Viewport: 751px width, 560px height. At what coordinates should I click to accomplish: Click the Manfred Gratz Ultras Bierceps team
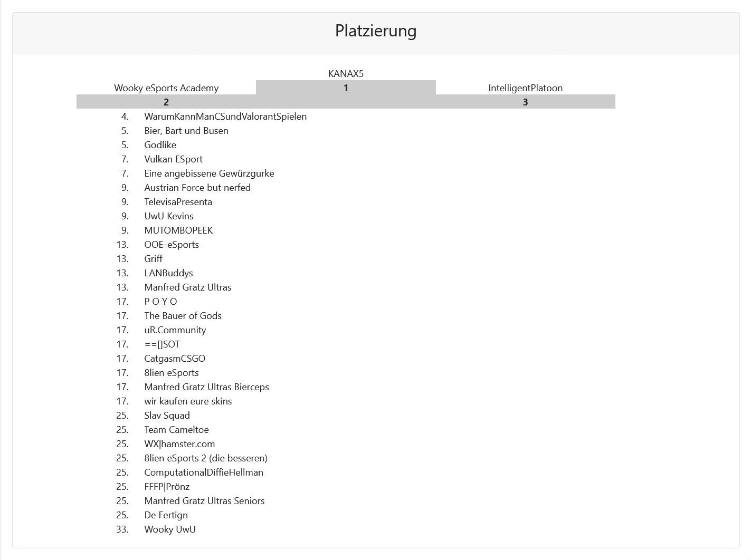[x=206, y=387]
